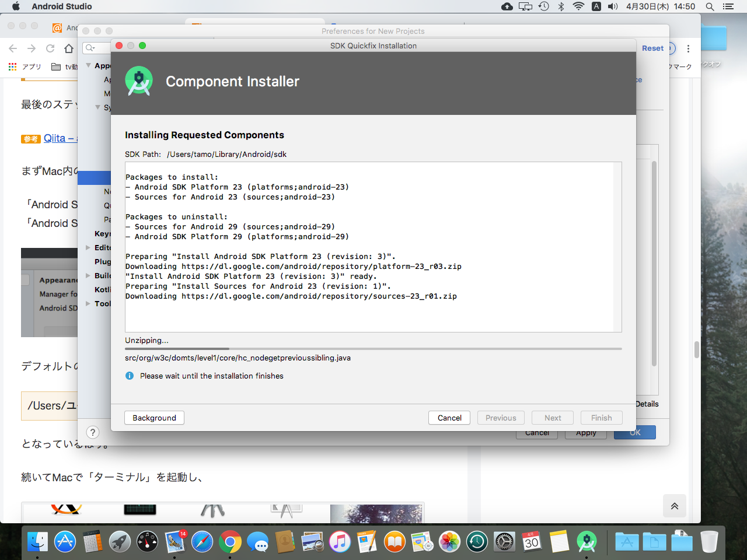Viewport: 747px width, 560px height.
Task: Open Notes from the Dock
Action: coord(559,542)
